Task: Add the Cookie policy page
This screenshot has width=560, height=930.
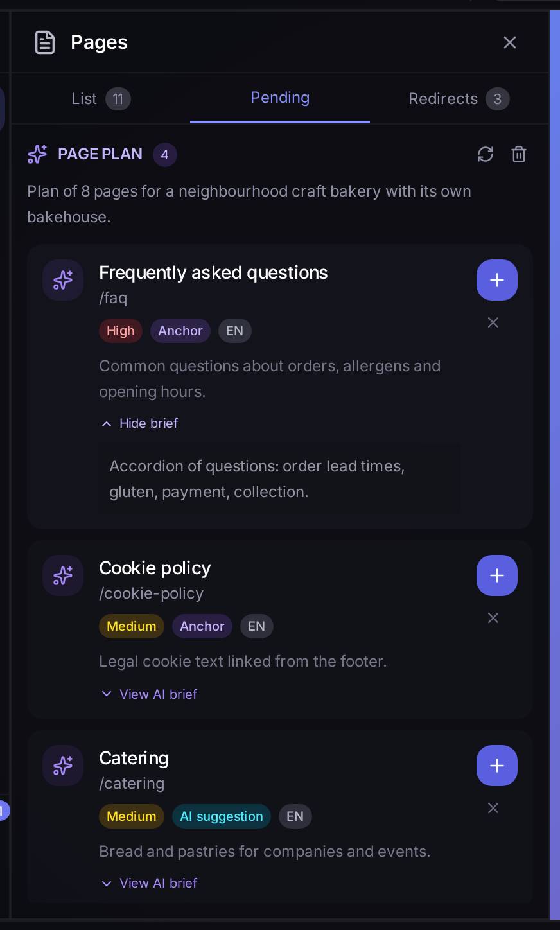Action: 497,575
